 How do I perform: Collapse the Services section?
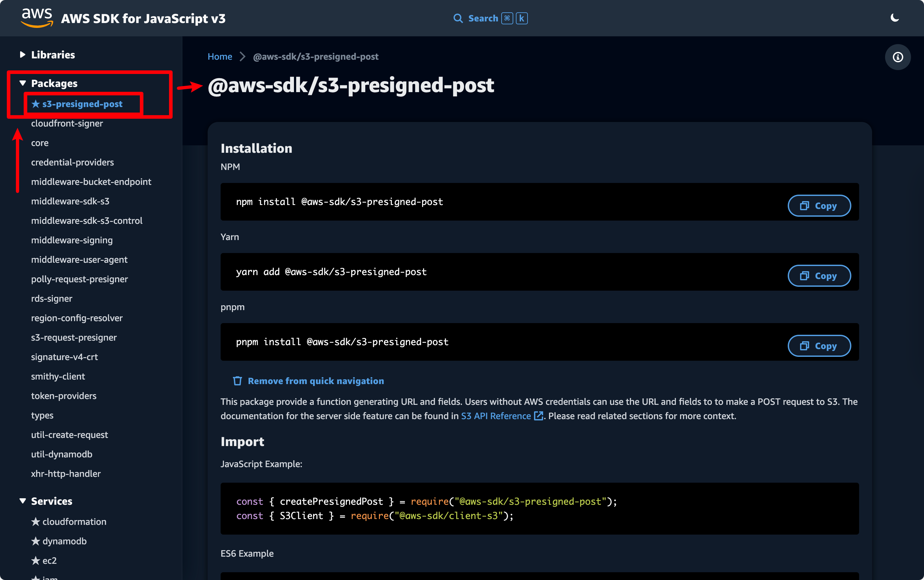click(23, 501)
